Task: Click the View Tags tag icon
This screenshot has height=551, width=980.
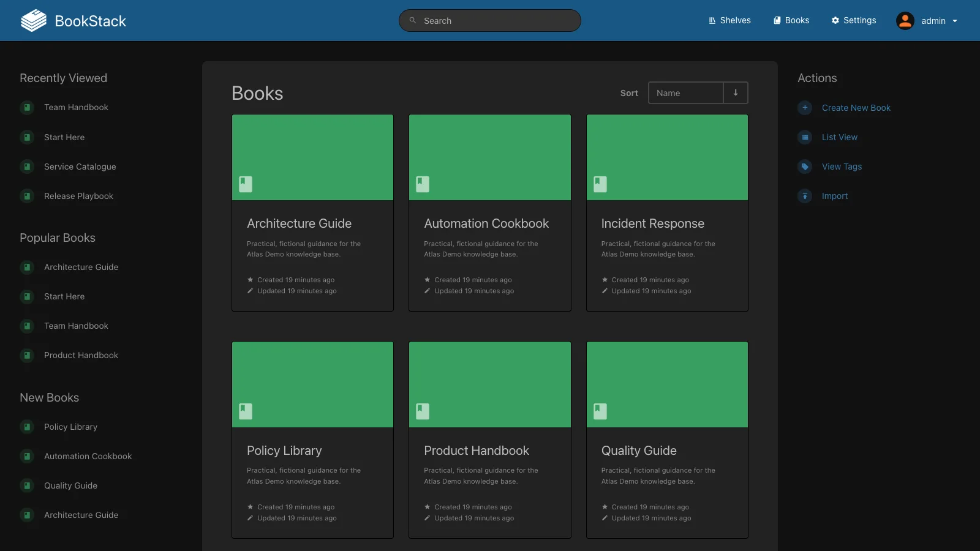Action: [x=805, y=167]
